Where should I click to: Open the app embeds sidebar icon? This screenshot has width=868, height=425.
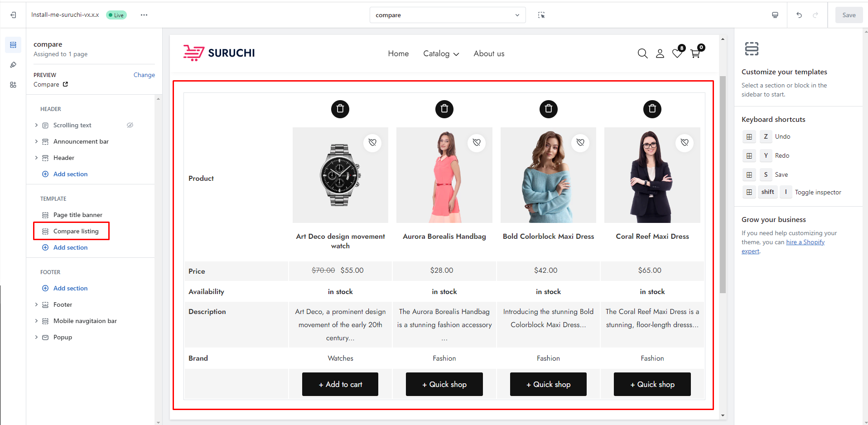tap(13, 85)
